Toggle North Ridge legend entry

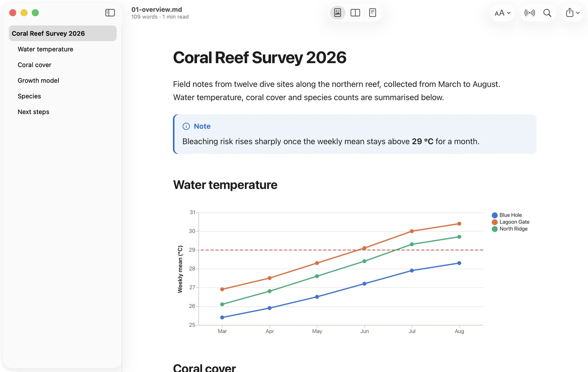click(510, 229)
